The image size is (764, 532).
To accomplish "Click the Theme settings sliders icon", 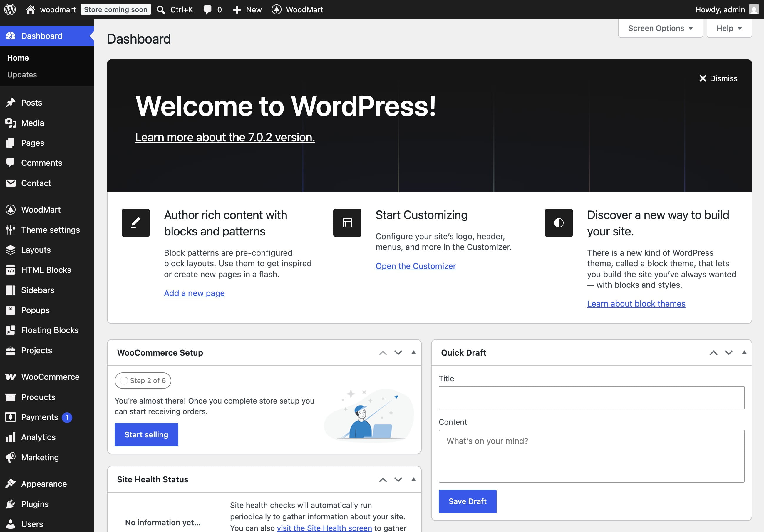I will click(x=11, y=230).
